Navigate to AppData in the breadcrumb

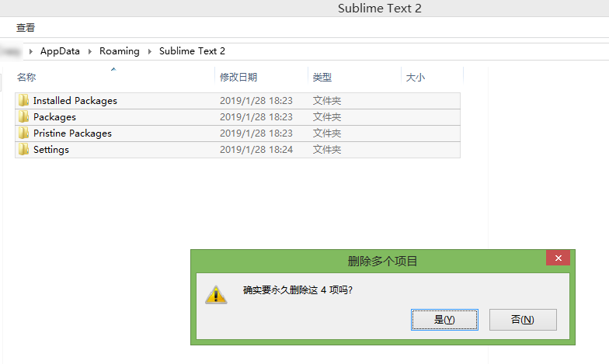(60, 51)
